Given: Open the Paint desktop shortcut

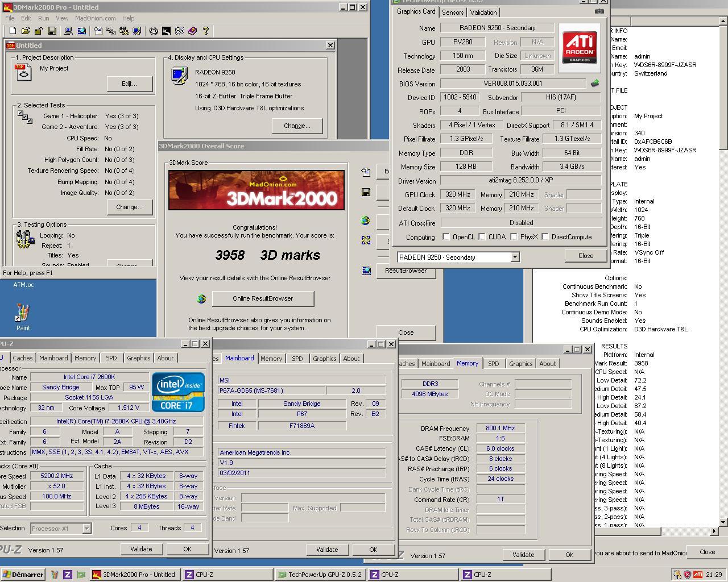Looking at the screenshot, I should [23, 317].
